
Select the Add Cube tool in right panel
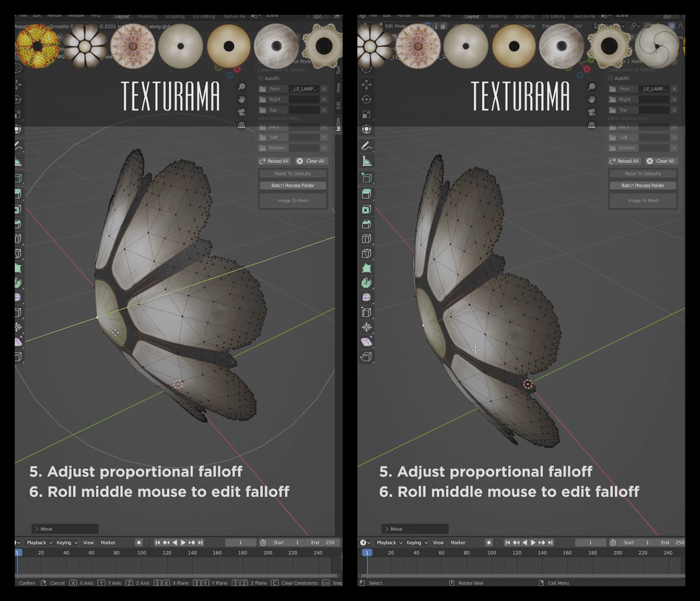(x=366, y=178)
